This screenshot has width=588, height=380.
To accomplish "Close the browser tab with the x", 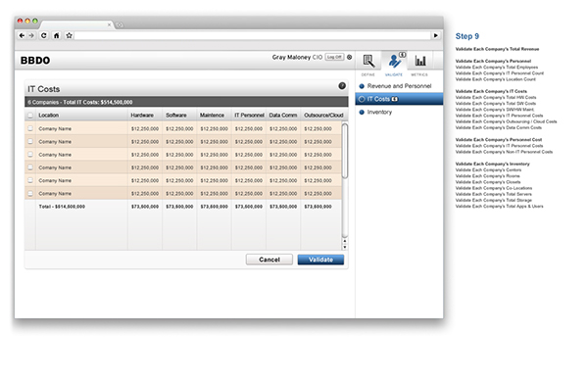I will 109,24.
